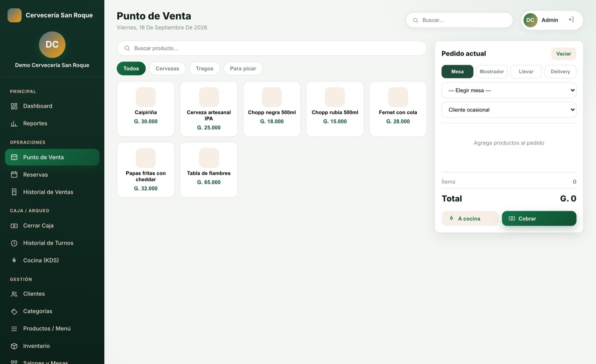The width and height of the screenshot is (596, 364).
Task: Add Tabla de fiambres to order
Action: 209,170
